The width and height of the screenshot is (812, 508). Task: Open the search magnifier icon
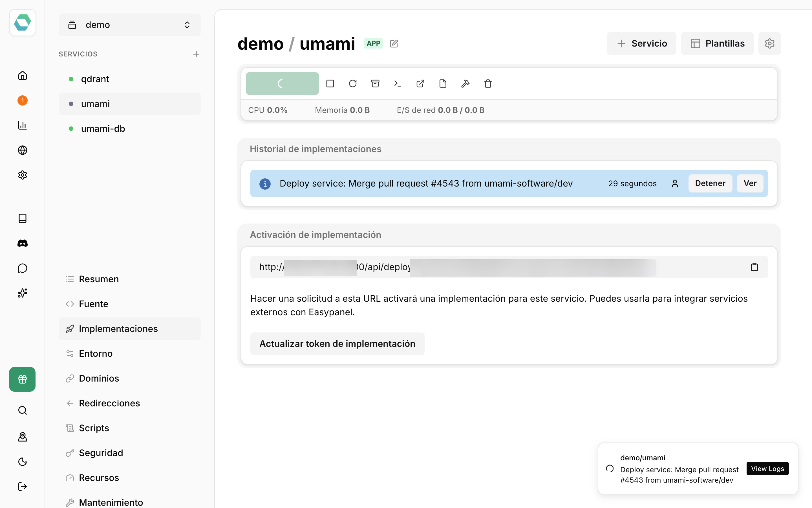(x=23, y=411)
